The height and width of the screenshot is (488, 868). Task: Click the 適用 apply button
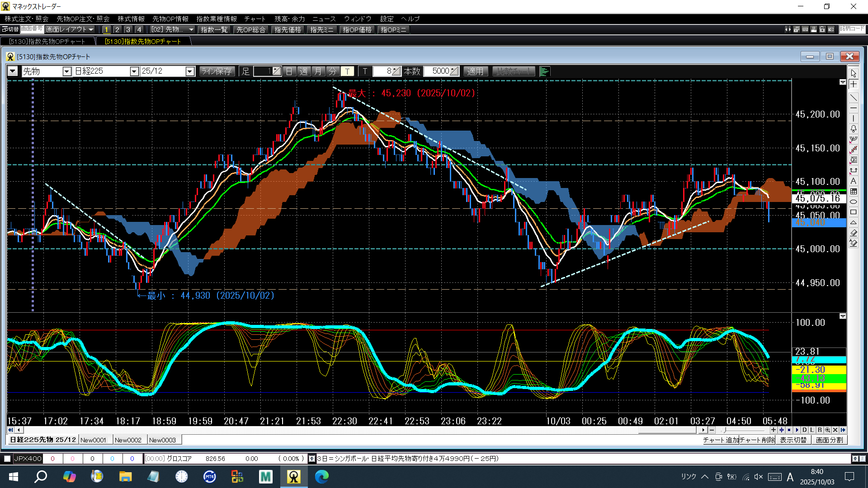(x=475, y=71)
